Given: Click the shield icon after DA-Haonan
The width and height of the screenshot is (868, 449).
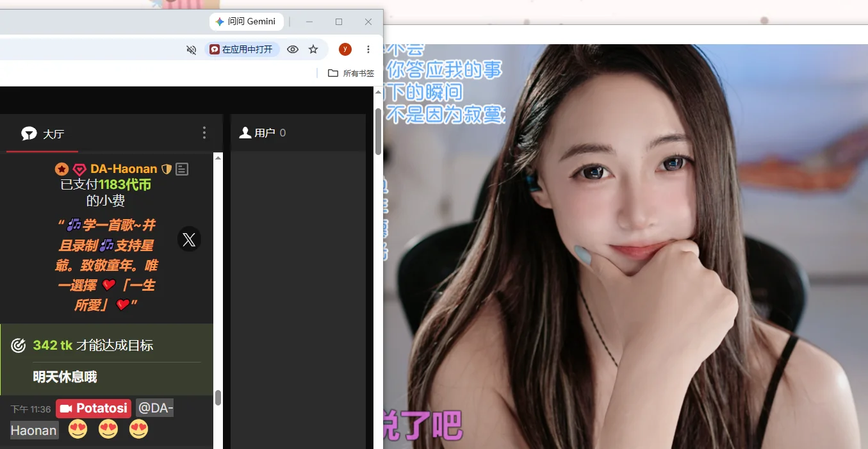Looking at the screenshot, I should pos(167,169).
